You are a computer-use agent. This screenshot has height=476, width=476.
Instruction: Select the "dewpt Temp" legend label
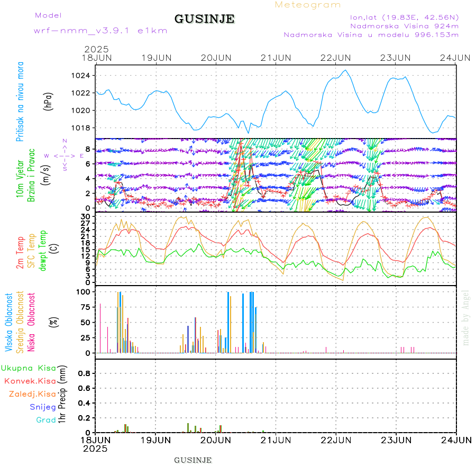click(43, 251)
